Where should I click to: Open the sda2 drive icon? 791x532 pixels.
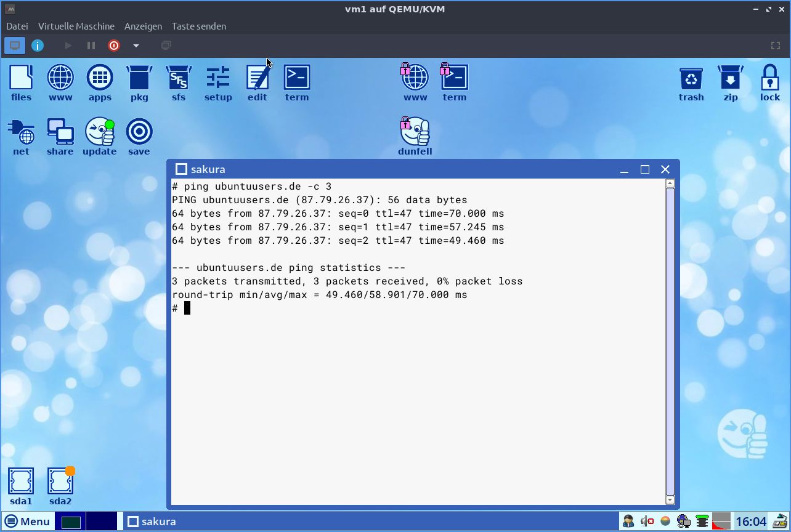click(60, 486)
